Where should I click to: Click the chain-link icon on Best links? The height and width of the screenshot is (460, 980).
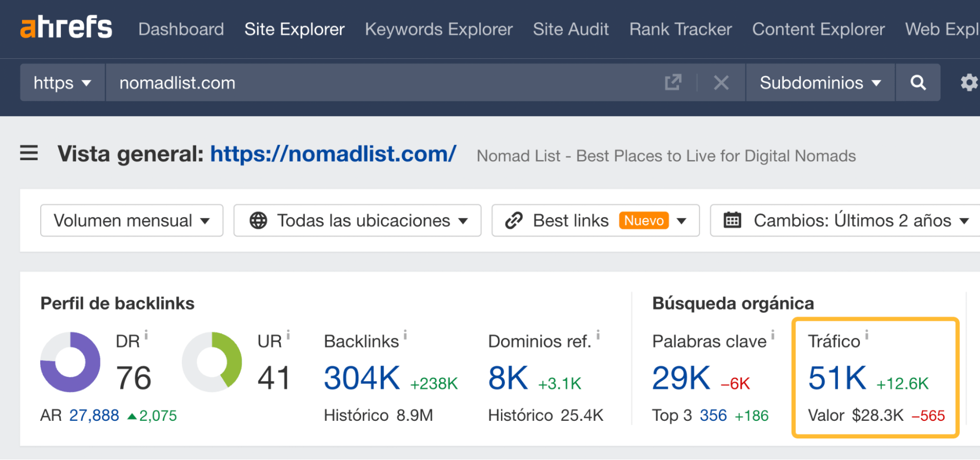(513, 220)
